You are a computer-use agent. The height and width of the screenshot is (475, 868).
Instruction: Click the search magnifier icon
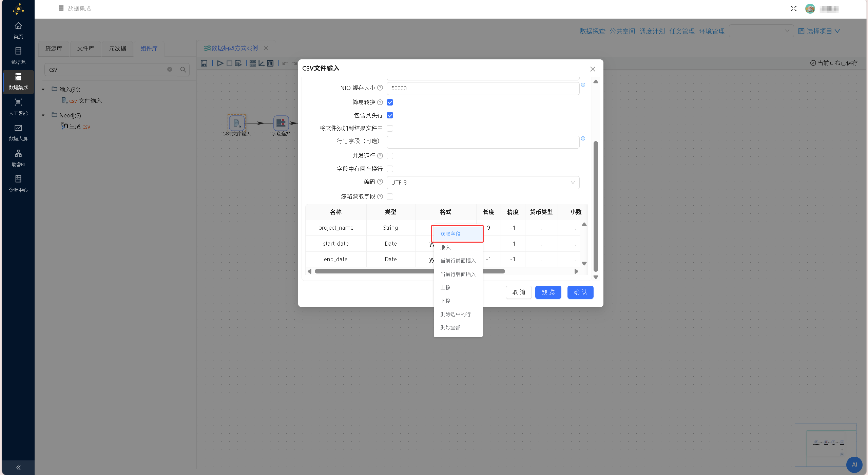click(183, 70)
